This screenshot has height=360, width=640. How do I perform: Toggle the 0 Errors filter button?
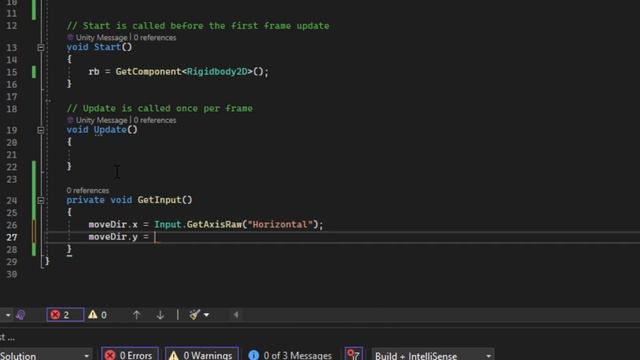pyautogui.click(x=129, y=355)
